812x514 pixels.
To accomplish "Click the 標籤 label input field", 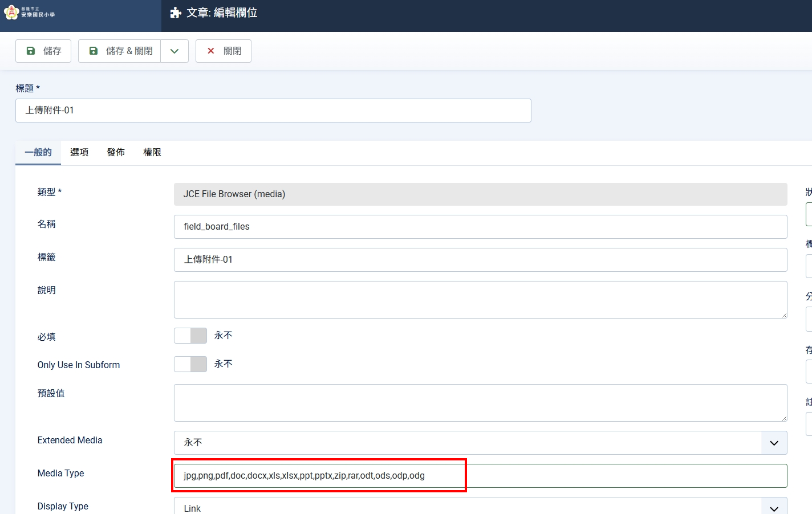I will tap(480, 260).
